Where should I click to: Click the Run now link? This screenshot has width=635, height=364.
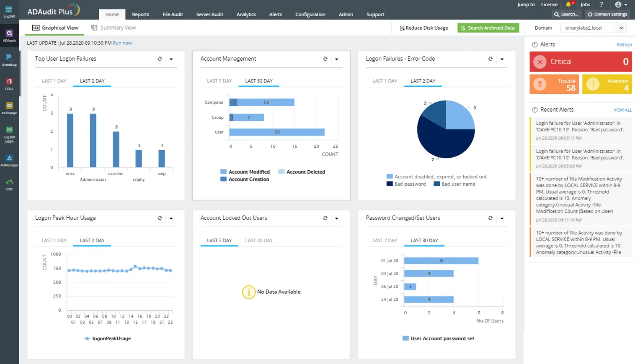click(x=122, y=43)
